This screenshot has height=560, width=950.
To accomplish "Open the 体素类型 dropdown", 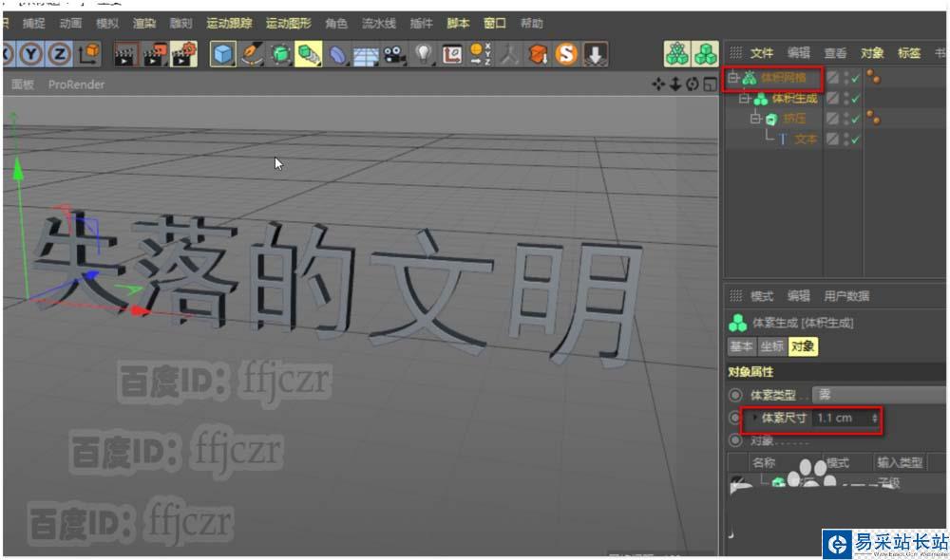I will coord(880,396).
